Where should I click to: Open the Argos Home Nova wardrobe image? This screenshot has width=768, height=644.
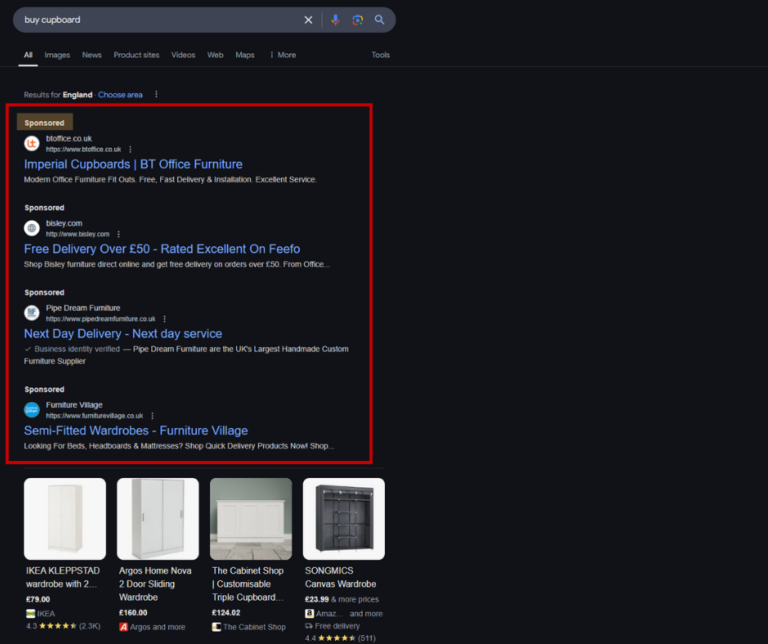click(x=158, y=519)
